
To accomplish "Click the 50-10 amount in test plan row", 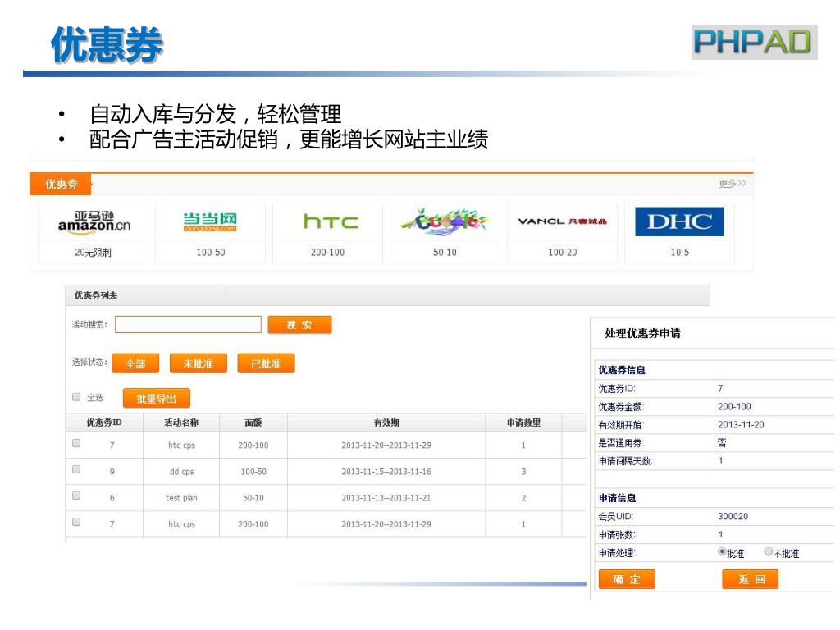I will [x=253, y=498].
